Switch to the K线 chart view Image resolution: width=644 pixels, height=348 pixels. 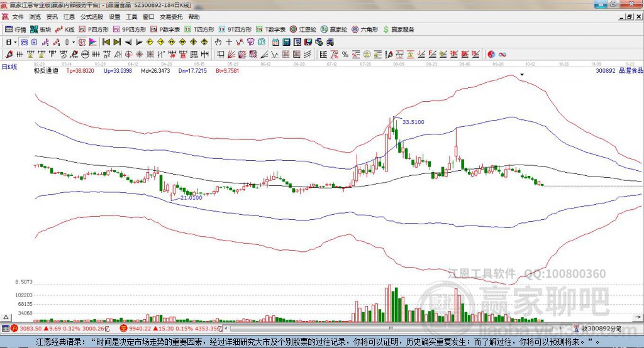tap(65, 30)
